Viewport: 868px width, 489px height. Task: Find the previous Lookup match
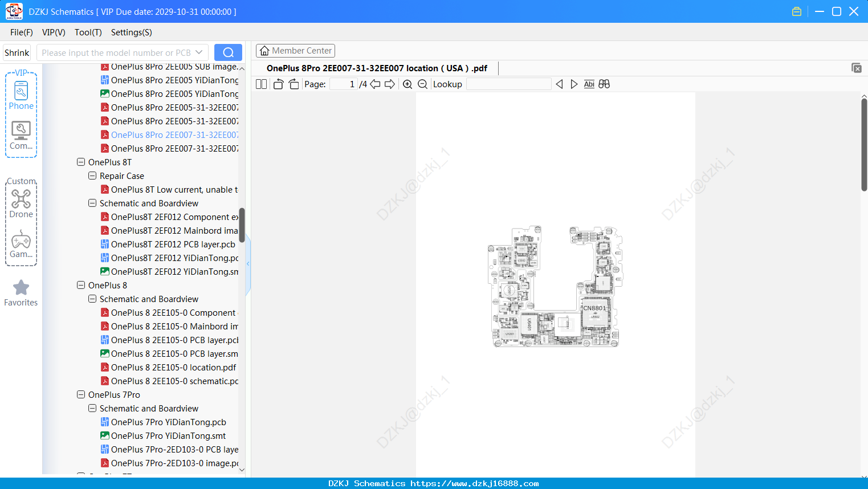pyautogui.click(x=559, y=84)
